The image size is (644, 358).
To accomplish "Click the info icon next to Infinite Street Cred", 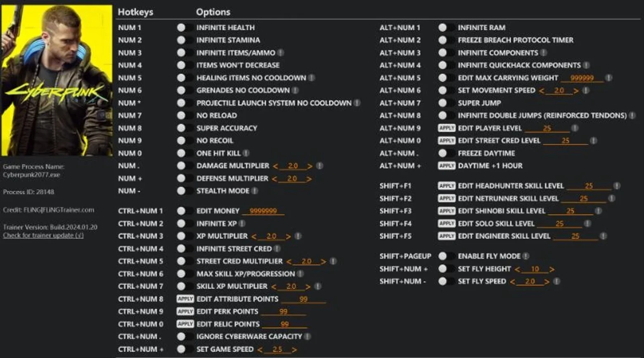I will tap(277, 249).
